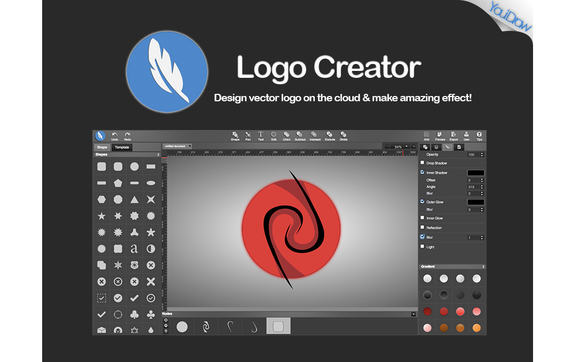Image resolution: width=580 pixels, height=362 pixels.
Task: Apply the Union path operation
Action: tap(287, 136)
